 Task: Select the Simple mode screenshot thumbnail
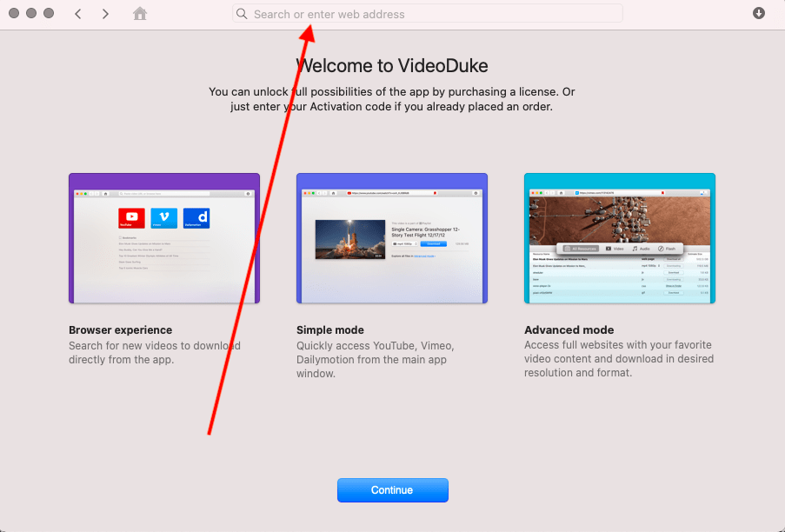[392, 238]
